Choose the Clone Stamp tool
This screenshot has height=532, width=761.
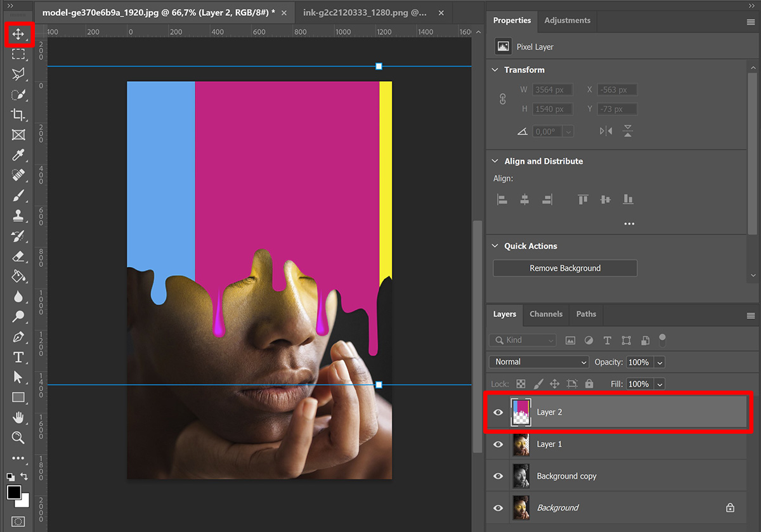[17, 216]
